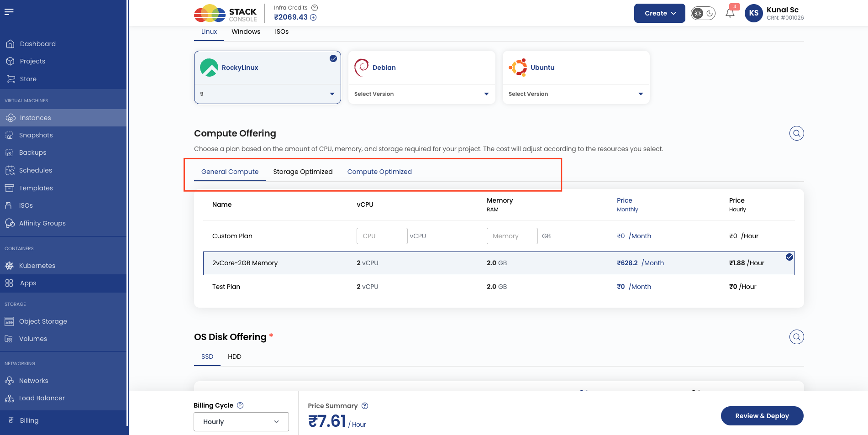Click custom plan CPU input field

coord(382,236)
